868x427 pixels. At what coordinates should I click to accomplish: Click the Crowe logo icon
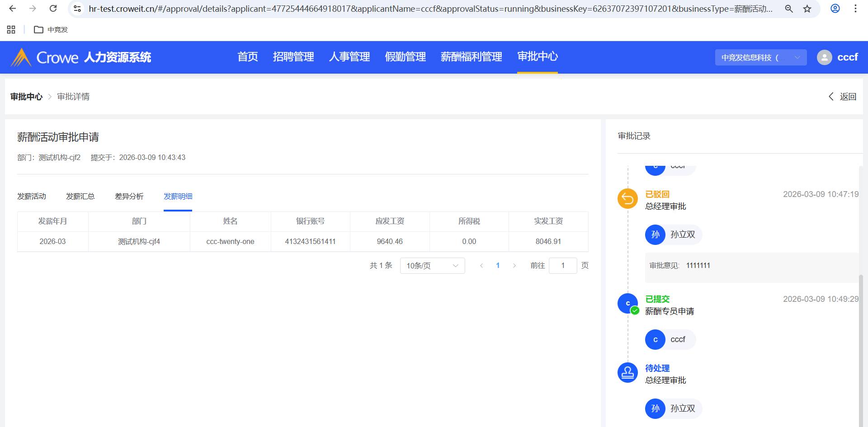(21, 57)
